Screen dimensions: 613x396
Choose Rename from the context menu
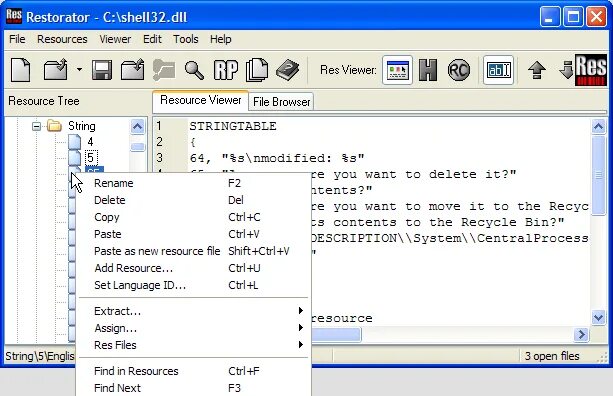(x=194, y=183)
